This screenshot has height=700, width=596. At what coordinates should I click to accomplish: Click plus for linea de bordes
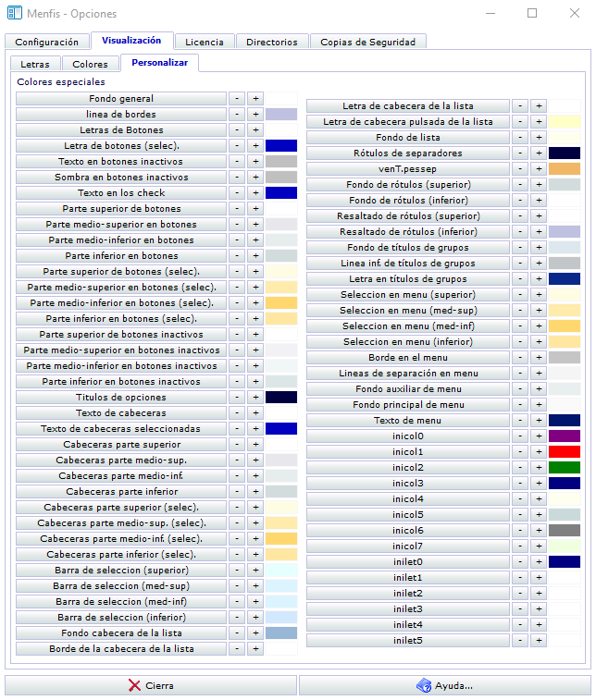point(255,115)
